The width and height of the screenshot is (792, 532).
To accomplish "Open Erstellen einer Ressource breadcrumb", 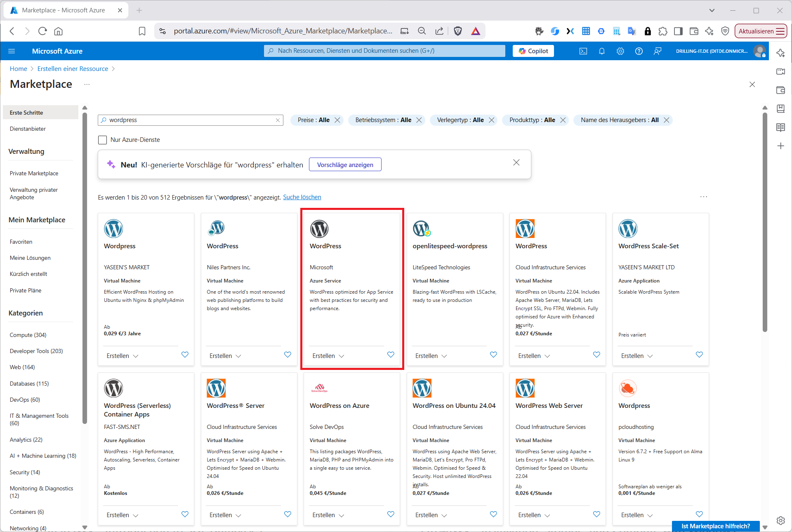I will [x=73, y=69].
